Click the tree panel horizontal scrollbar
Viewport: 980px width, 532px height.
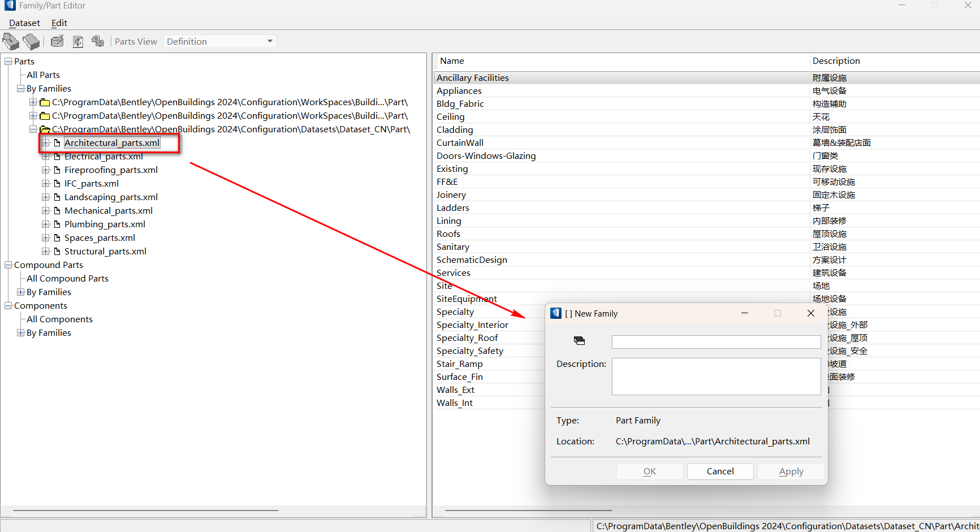point(146,511)
